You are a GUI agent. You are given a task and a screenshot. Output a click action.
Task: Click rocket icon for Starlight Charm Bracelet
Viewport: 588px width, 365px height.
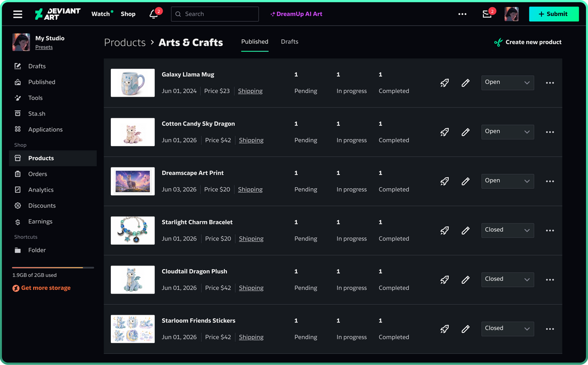[x=444, y=230]
